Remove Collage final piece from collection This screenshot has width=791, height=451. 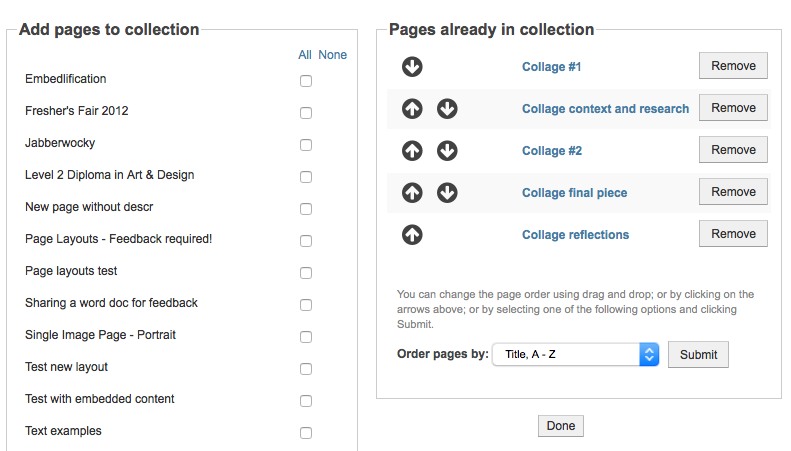pyautogui.click(x=733, y=192)
